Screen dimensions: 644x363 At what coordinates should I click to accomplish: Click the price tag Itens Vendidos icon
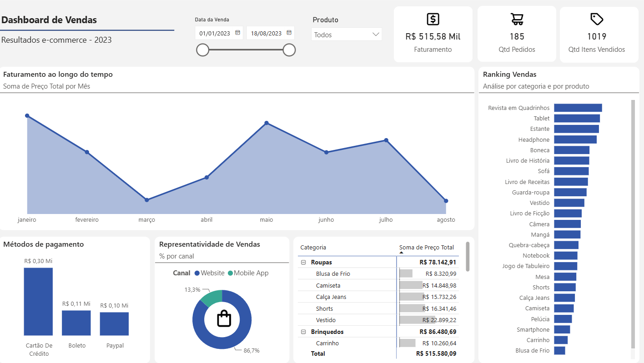tap(597, 19)
